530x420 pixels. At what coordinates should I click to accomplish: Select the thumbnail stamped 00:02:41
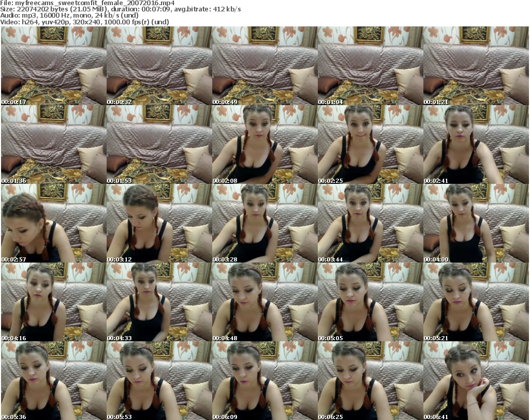(x=476, y=144)
